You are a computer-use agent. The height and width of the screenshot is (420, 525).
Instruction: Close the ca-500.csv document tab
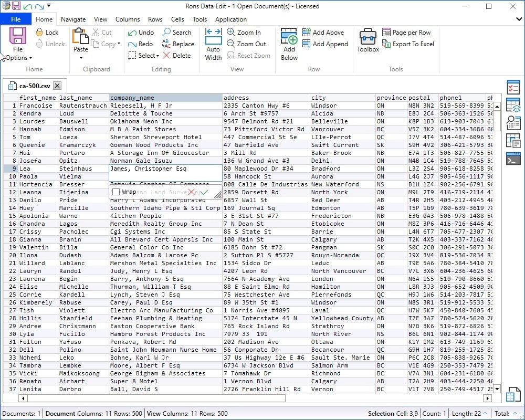(x=57, y=86)
